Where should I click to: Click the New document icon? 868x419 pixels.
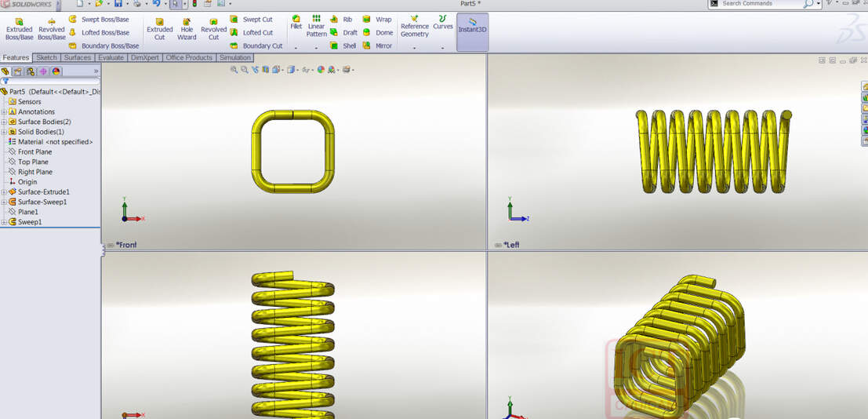coord(80,3)
